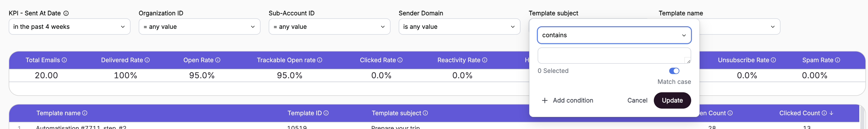Viewport: 868px width, 129px height.
Task: Open the KPI Sent At Date dropdown
Action: (x=69, y=27)
